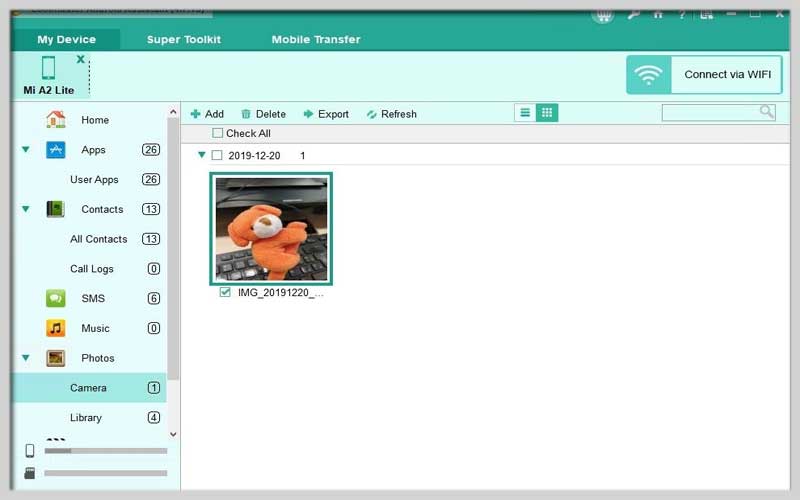800x500 pixels.
Task: Open the Mobile Transfer tab
Action: [316, 39]
